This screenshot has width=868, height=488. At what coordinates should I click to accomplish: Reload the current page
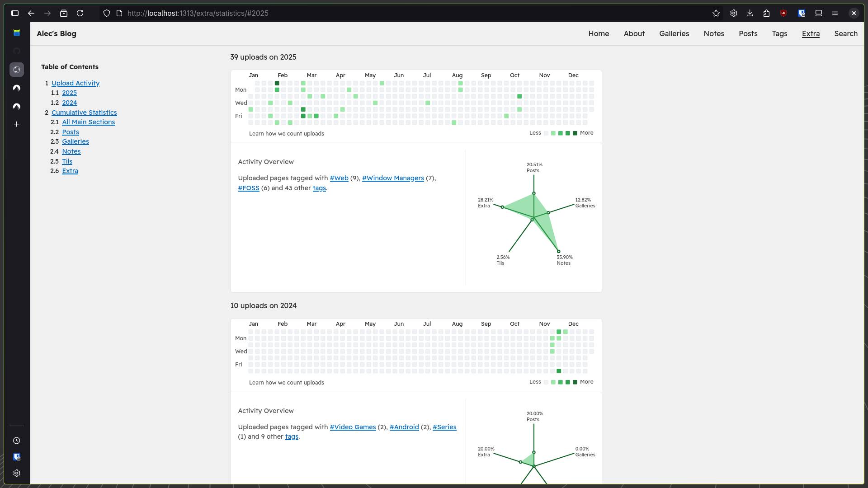[80, 13]
